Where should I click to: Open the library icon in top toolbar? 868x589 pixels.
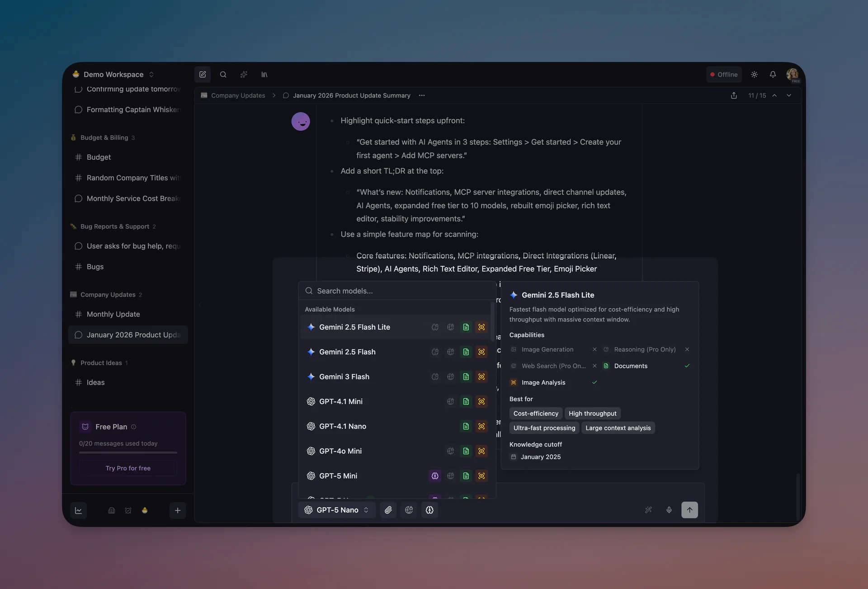click(x=264, y=75)
